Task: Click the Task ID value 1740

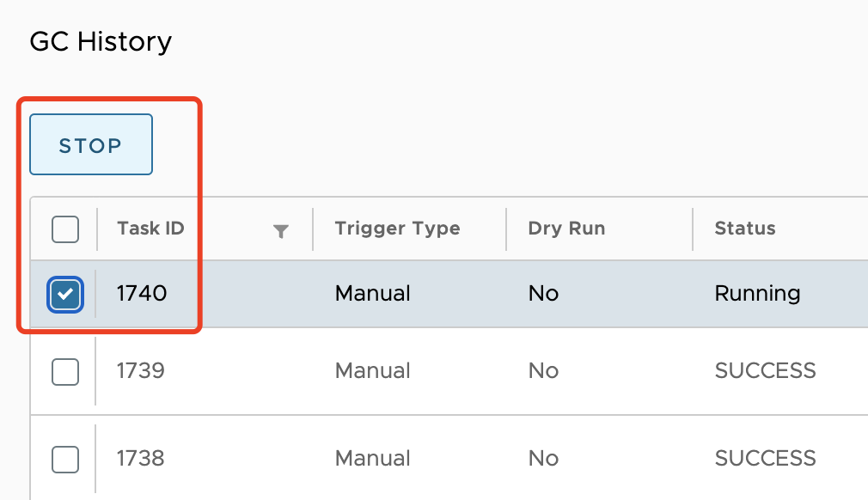Action: 140,294
